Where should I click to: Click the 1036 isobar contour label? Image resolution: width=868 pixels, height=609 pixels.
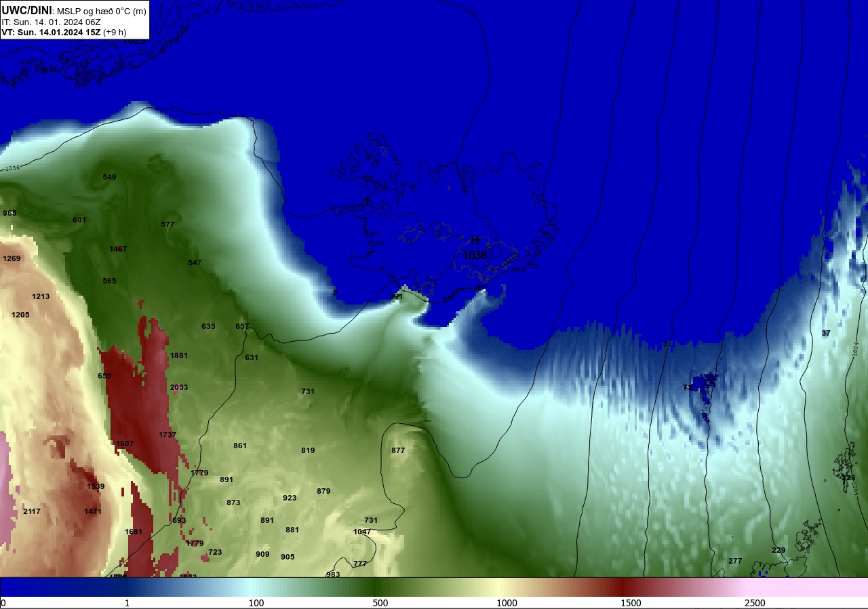click(x=12, y=168)
